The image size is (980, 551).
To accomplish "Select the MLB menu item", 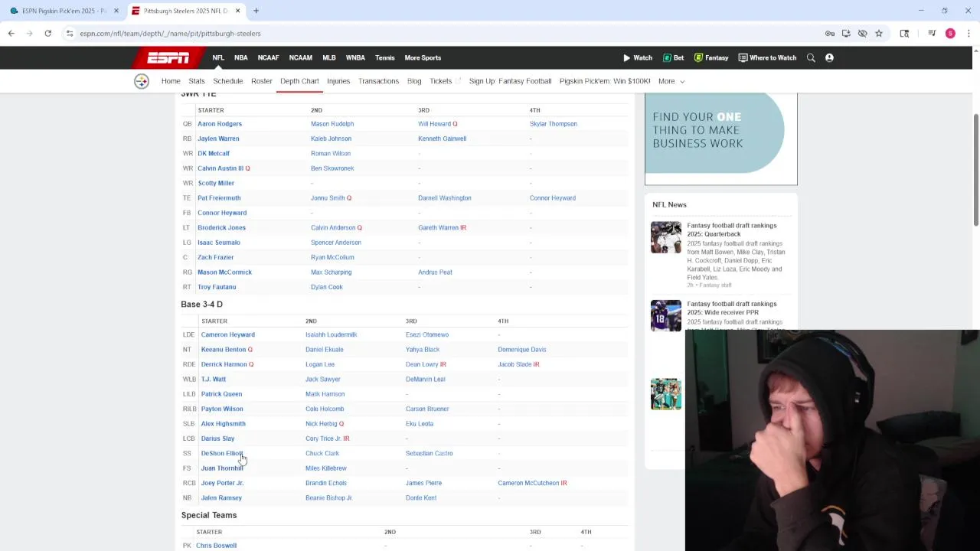I will point(329,57).
